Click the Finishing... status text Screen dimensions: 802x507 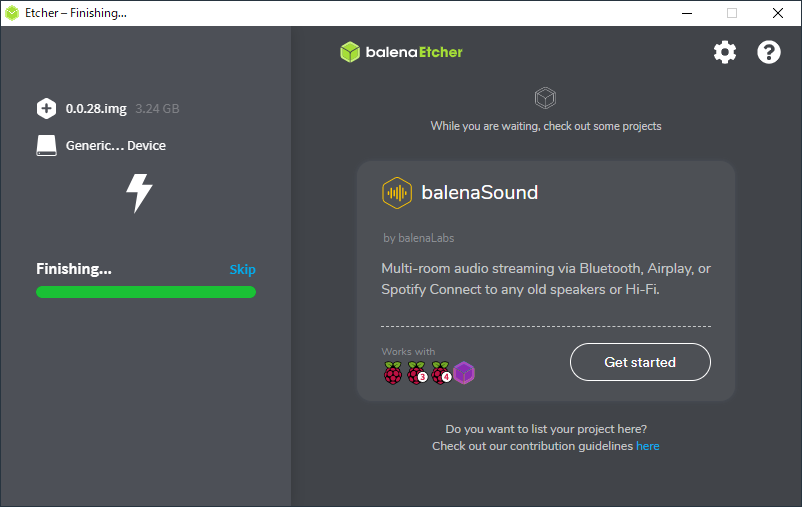(74, 269)
